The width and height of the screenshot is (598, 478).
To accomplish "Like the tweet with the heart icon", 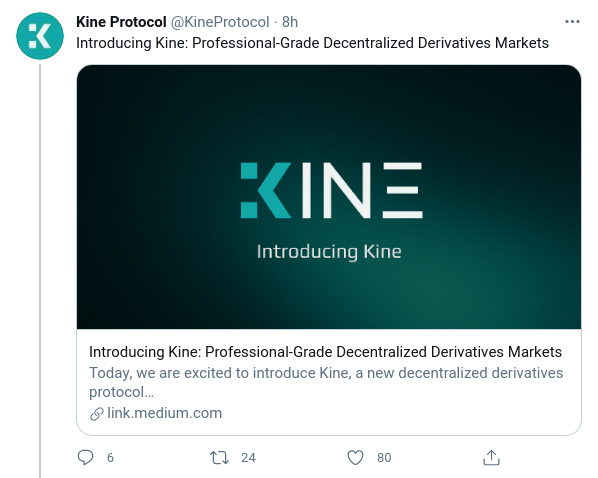I will click(355, 457).
